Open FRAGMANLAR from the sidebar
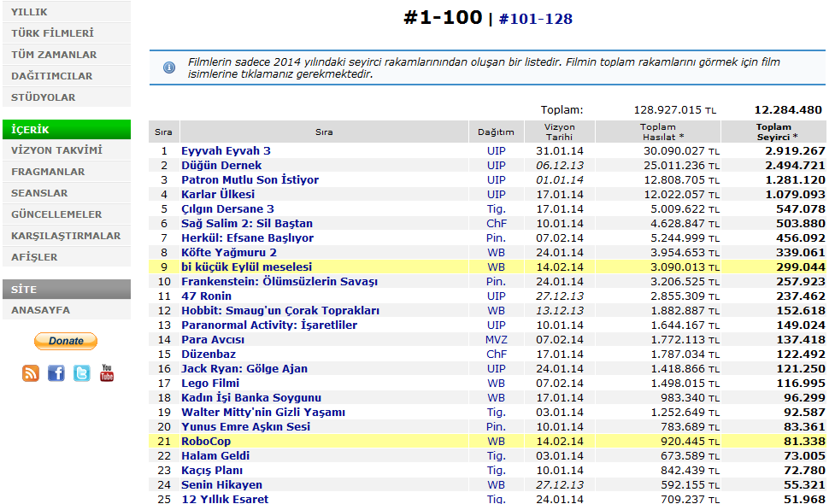 [48, 172]
